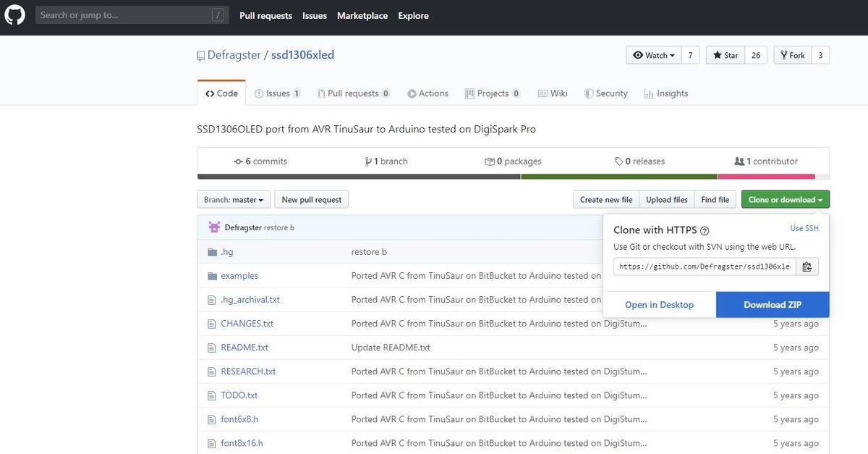Open the 'Update README.txt' commit message
The width and height of the screenshot is (868, 454).
click(391, 348)
